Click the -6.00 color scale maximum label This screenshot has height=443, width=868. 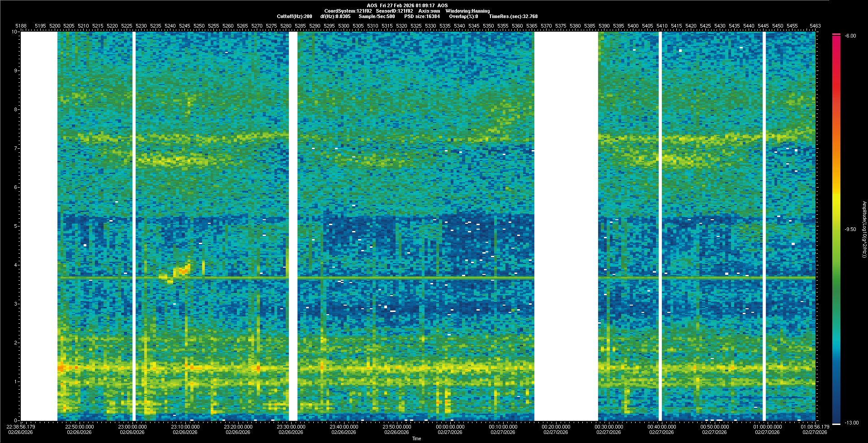850,36
